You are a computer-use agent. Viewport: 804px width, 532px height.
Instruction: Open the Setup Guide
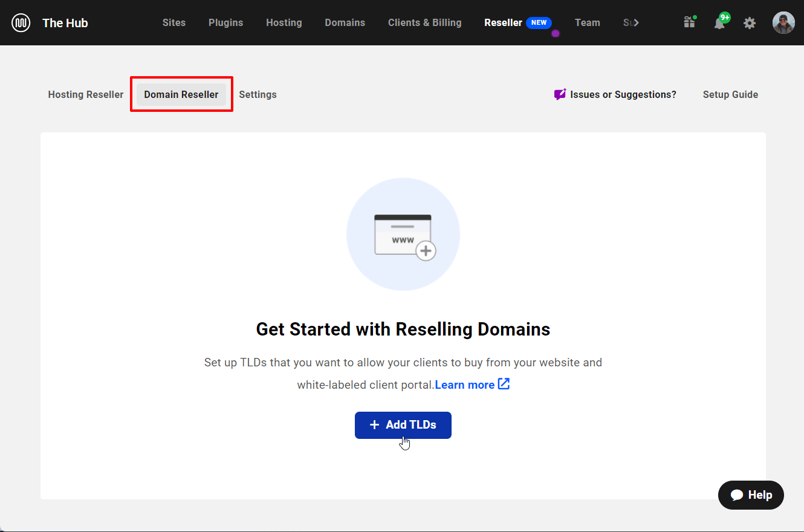click(730, 94)
